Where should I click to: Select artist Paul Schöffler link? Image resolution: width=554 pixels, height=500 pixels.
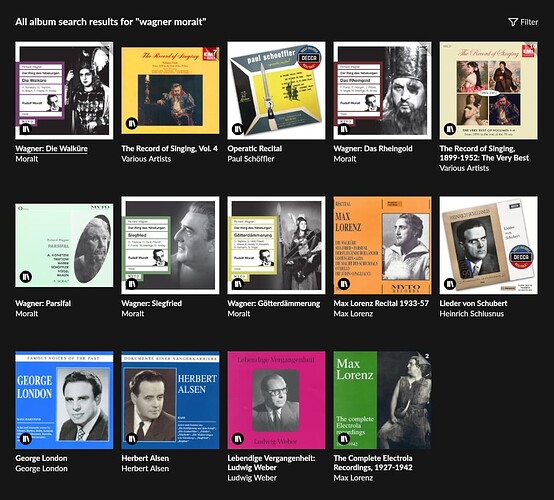click(x=251, y=159)
